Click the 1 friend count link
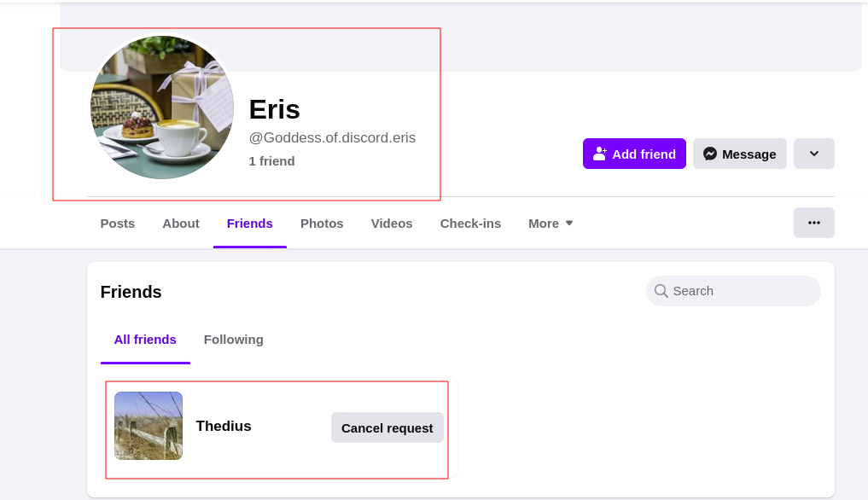Viewport: 868px width, 500px height. pyautogui.click(x=271, y=161)
